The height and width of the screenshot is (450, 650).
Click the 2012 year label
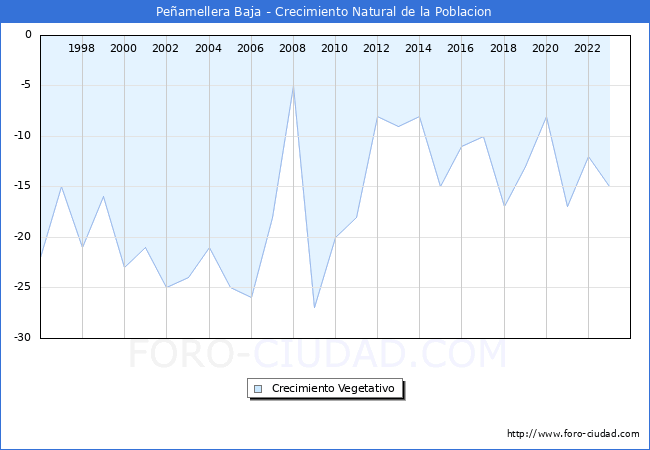pyautogui.click(x=376, y=48)
